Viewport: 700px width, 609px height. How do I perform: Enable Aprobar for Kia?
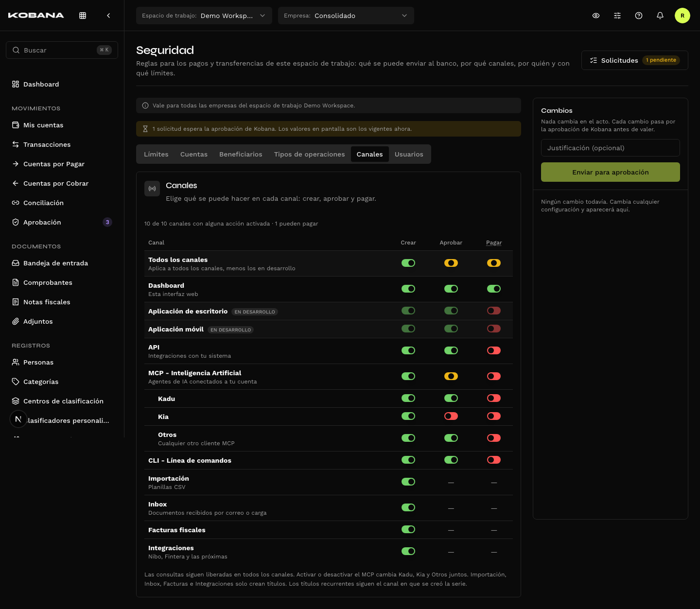click(x=451, y=416)
